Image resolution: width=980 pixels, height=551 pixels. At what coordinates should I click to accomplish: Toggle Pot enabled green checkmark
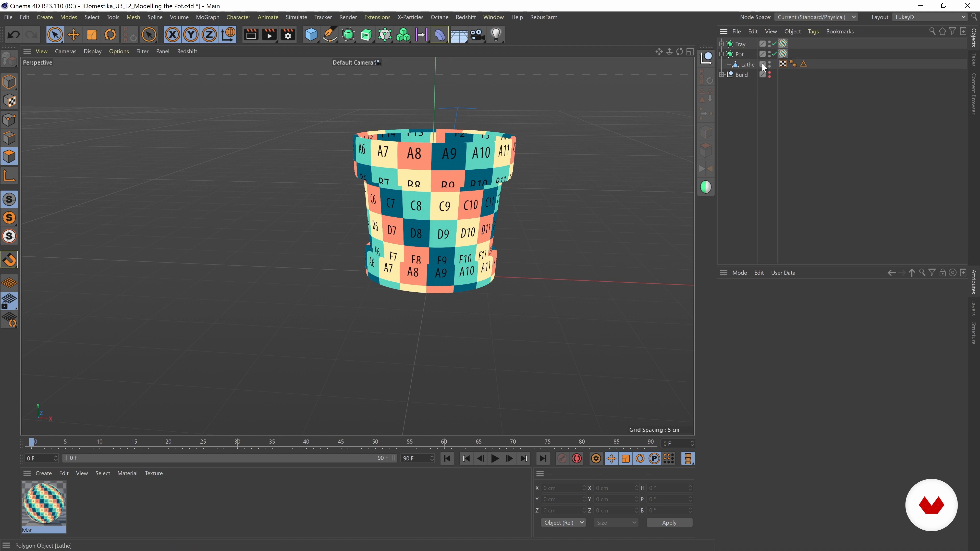(774, 54)
